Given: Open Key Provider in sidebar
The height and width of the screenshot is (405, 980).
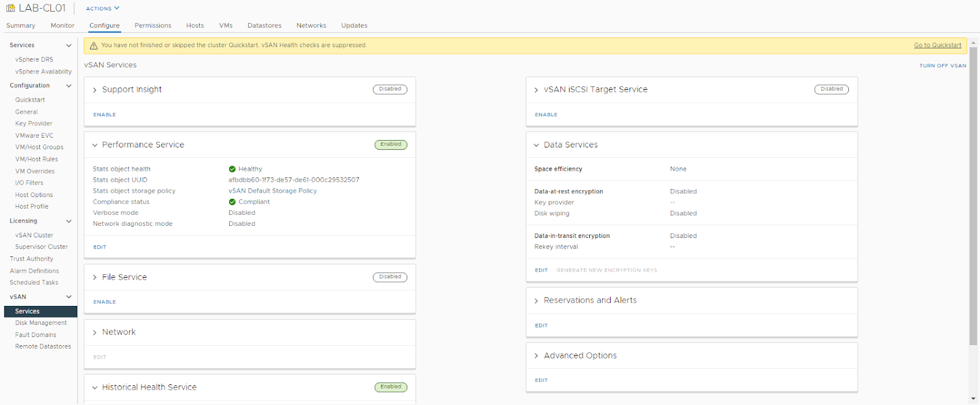Looking at the screenshot, I should click(x=34, y=124).
